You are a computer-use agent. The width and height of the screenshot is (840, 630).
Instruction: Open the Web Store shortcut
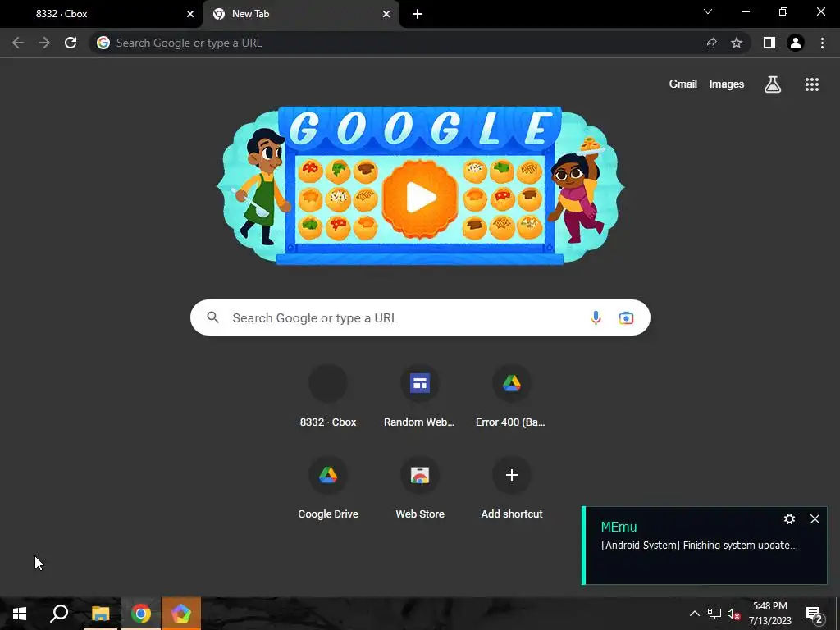click(419, 488)
